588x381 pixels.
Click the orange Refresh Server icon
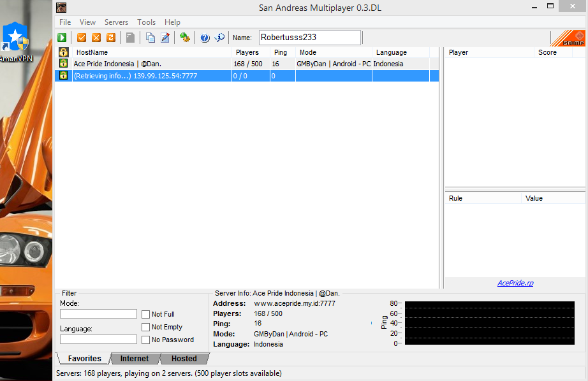111,38
